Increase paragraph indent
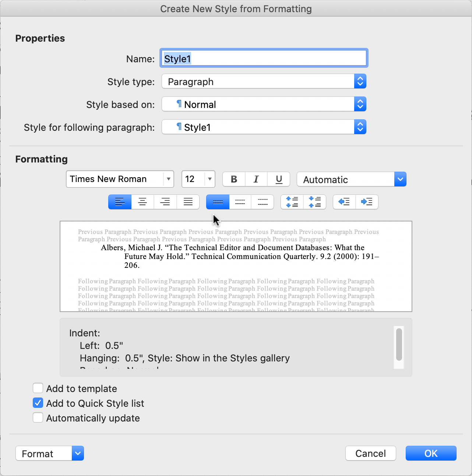472x476 pixels. [x=367, y=202]
